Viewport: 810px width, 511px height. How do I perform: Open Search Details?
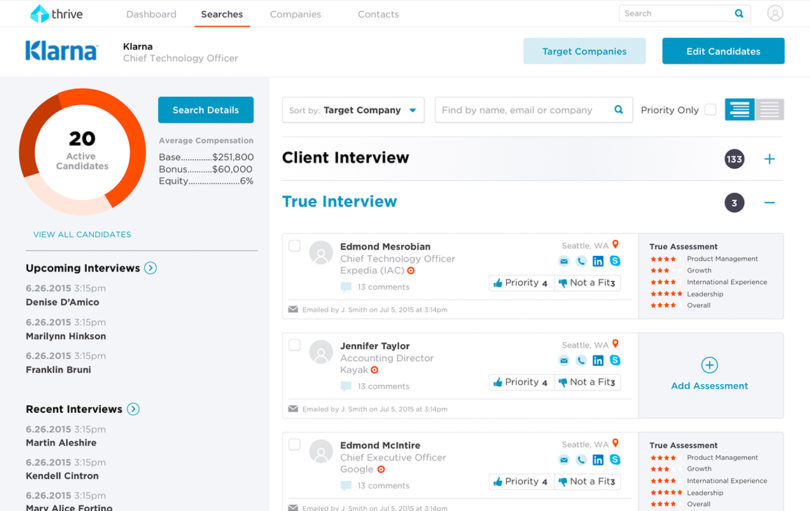tap(206, 110)
